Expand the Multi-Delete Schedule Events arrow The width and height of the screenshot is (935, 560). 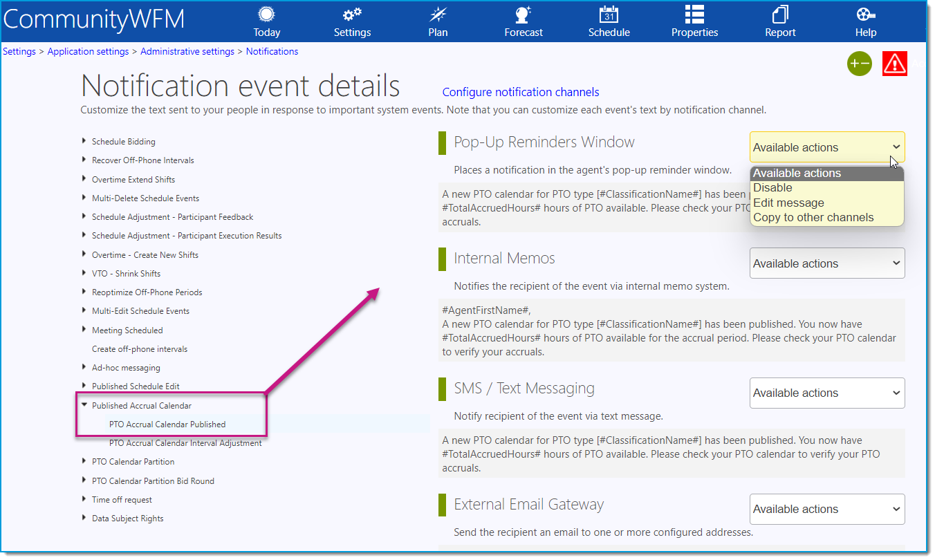[x=84, y=198]
